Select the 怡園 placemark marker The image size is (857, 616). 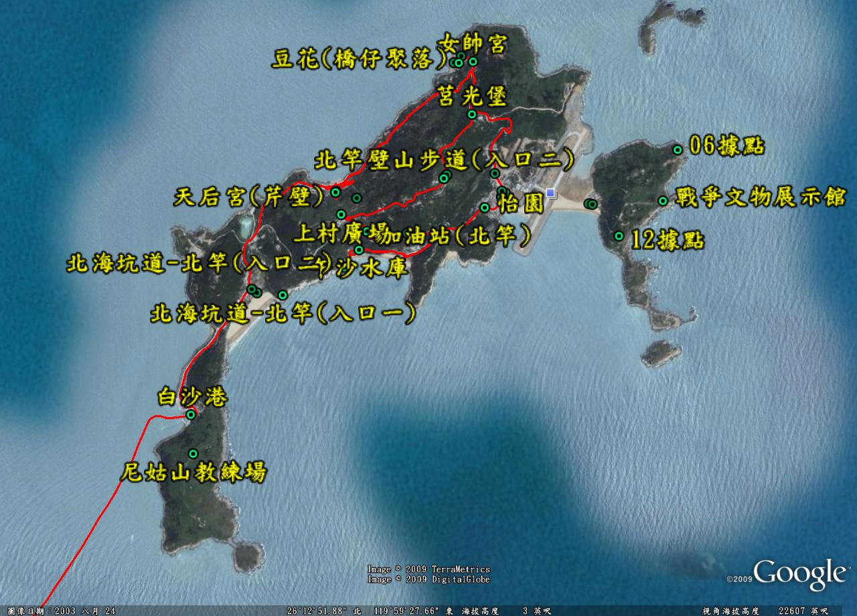coord(485,208)
